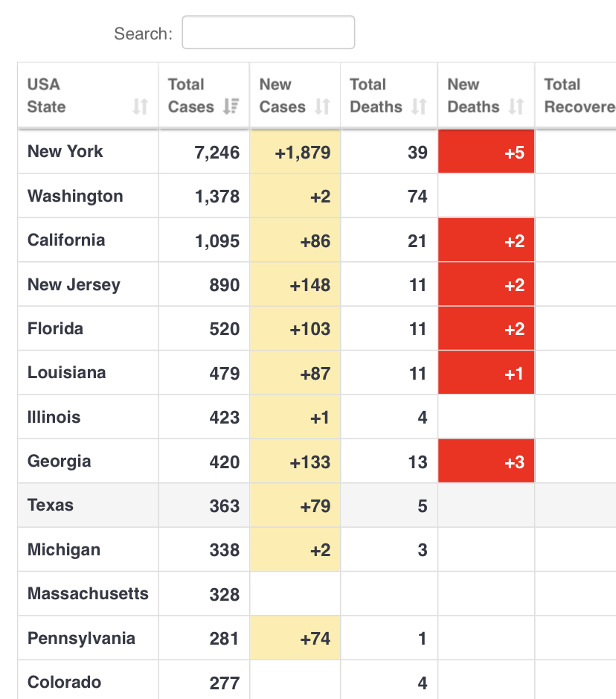This screenshot has height=699, width=616.
Task: Click the Georgia +133 new cases cell
Action: [296, 462]
